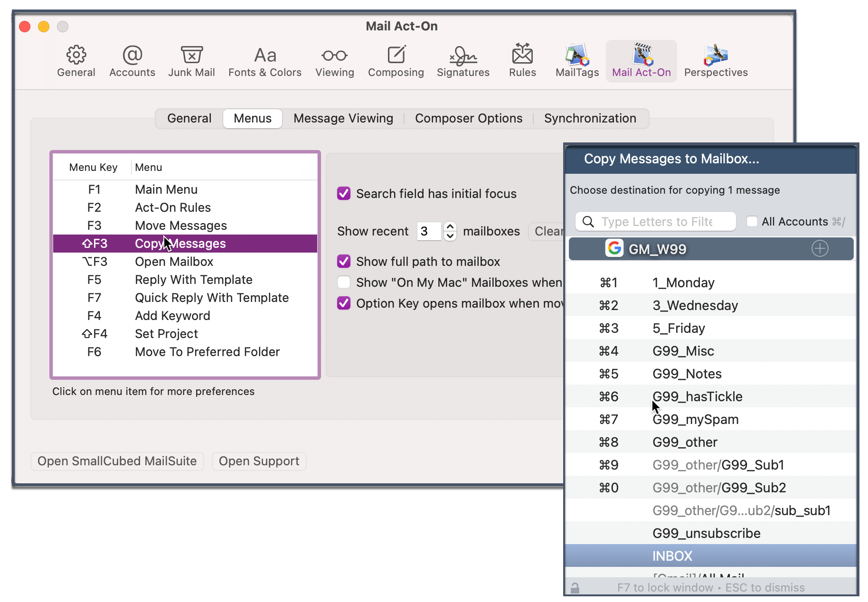The width and height of the screenshot is (868, 602).
Task: Open Accounts preferences @ icon
Action: click(x=132, y=55)
